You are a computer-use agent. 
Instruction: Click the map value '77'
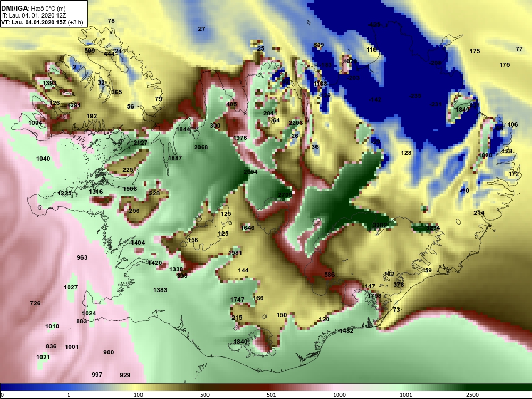click(x=519, y=49)
